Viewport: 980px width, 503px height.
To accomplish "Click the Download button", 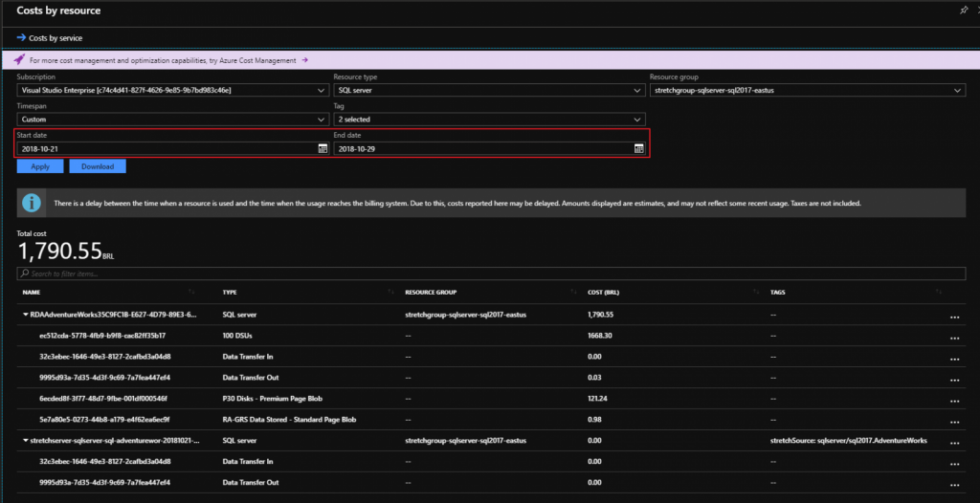I will coord(98,166).
